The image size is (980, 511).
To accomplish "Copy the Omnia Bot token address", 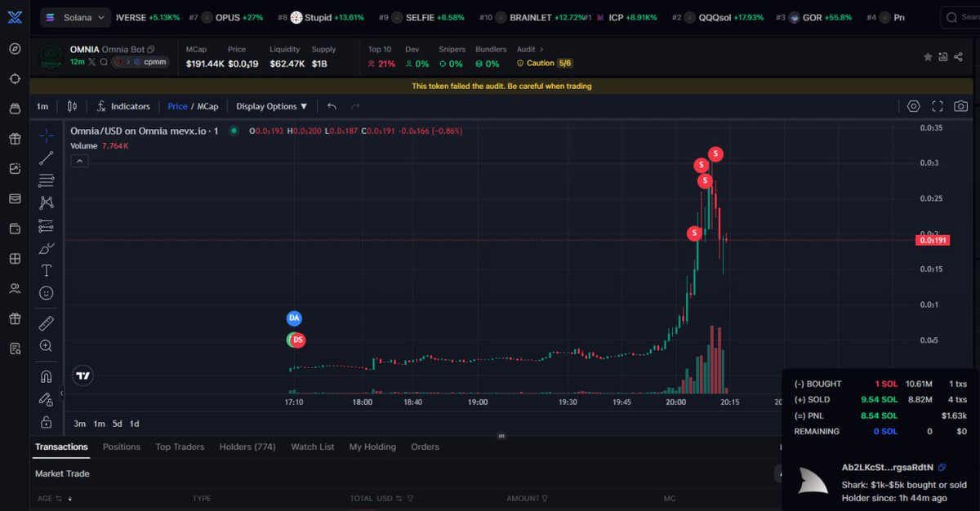I will pos(151,50).
